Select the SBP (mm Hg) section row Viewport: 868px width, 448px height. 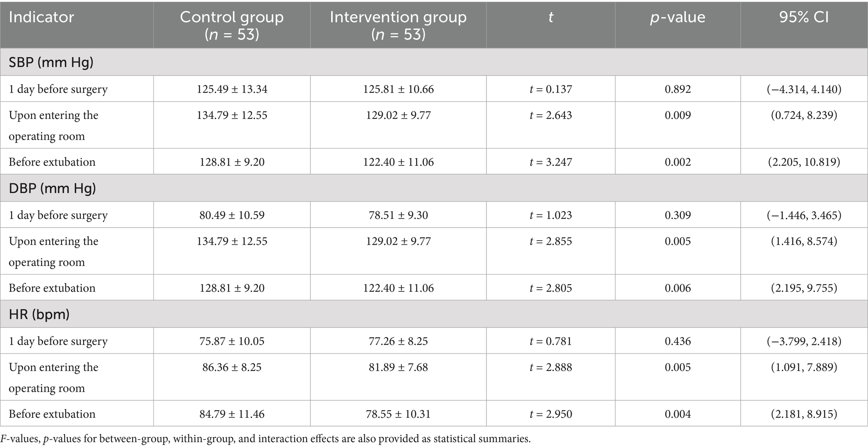coord(51,62)
